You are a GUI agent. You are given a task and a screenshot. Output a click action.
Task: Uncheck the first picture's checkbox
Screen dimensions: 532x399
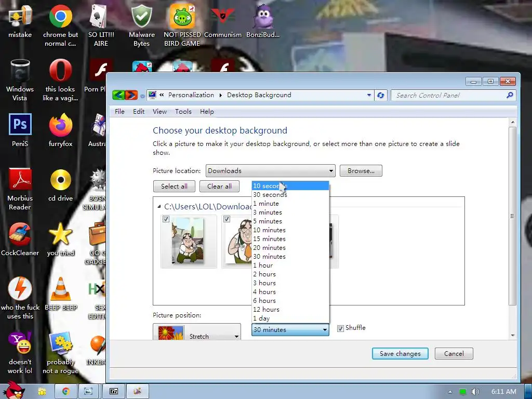click(x=166, y=219)
